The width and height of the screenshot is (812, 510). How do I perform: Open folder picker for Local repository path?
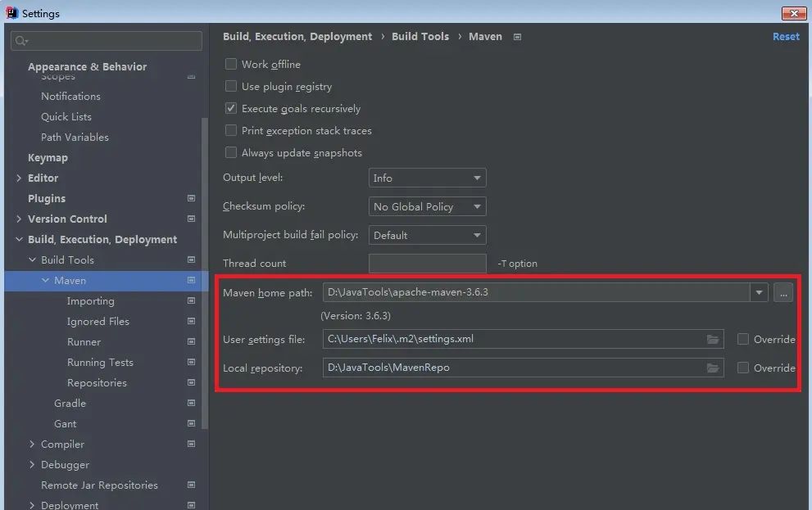point(713,368)
